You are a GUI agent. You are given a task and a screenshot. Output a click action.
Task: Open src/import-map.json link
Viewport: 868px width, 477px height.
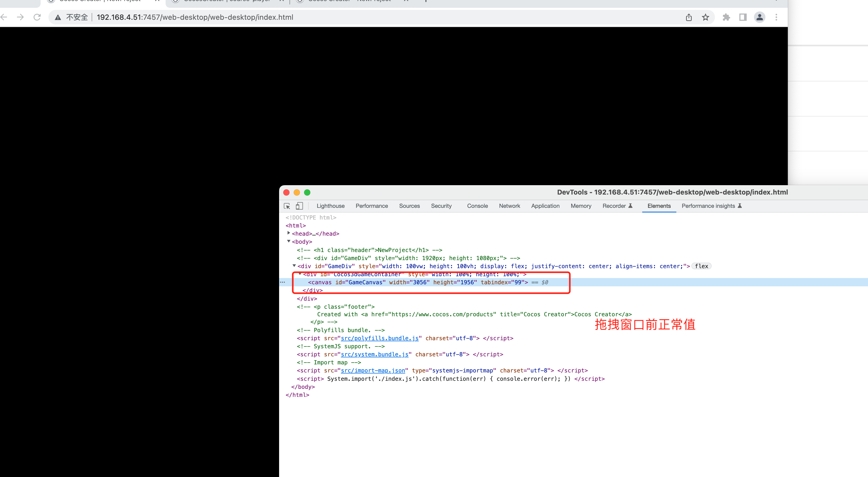pyautogui.click(x=373, y=371)
